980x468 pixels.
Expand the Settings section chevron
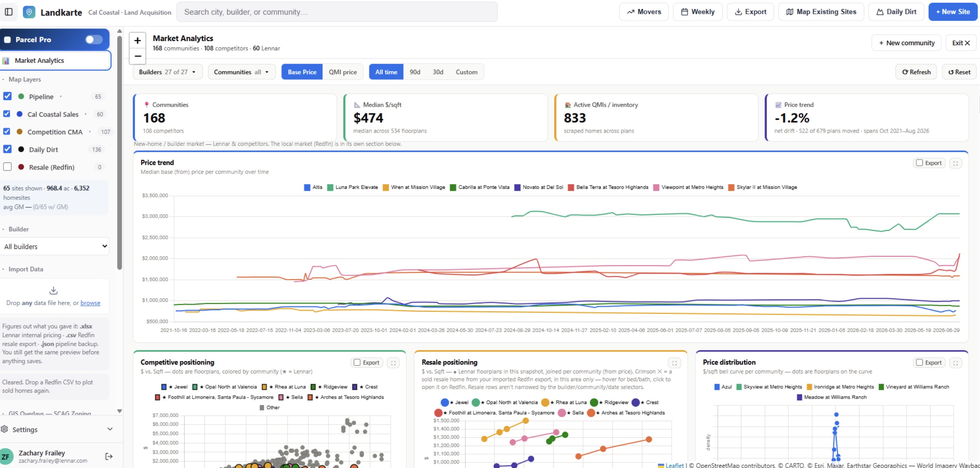click(x=110, y=429)
